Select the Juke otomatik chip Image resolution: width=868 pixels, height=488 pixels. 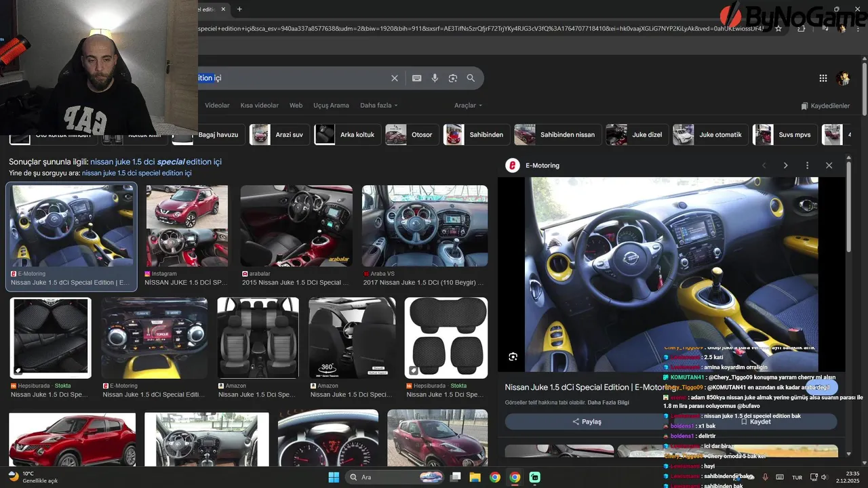point(710,135)
